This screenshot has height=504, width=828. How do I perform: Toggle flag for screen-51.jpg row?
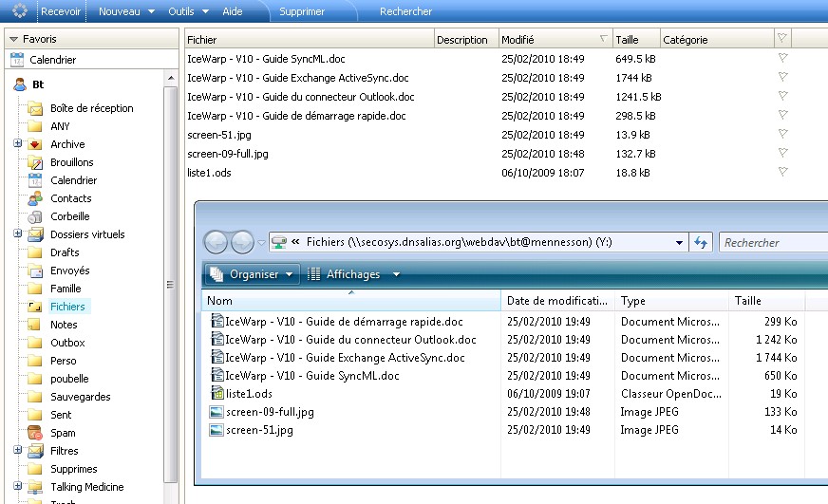coord(782,135)
